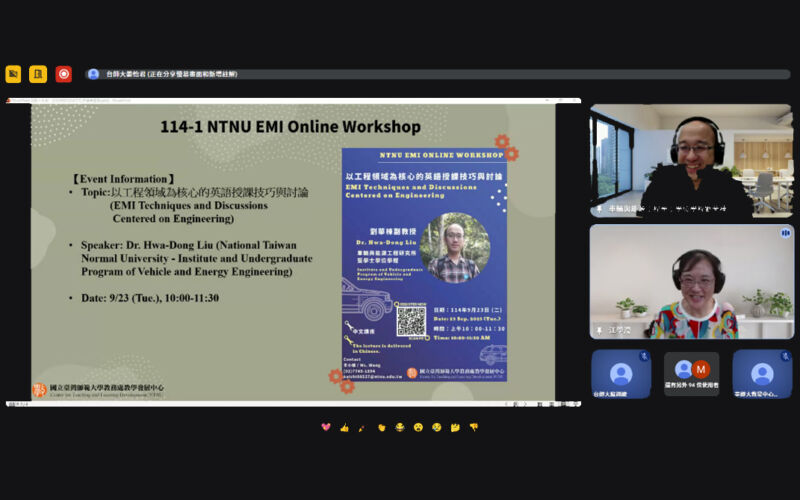Click the middle yellow icon at top left
The image size is (800, 500).
(38, 74)
